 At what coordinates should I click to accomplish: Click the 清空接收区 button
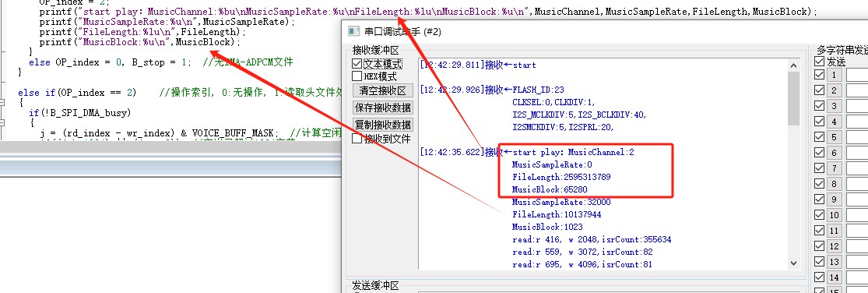coord(383,91)
